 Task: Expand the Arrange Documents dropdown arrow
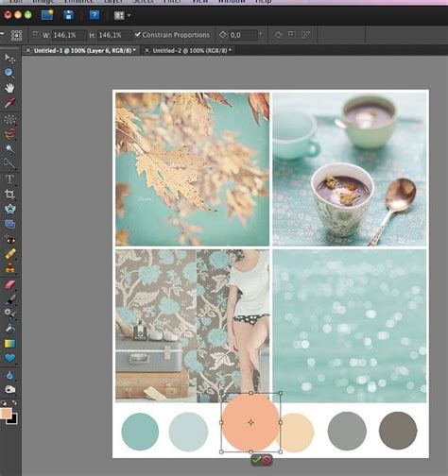pyautogui.click(x=129, y=15)
